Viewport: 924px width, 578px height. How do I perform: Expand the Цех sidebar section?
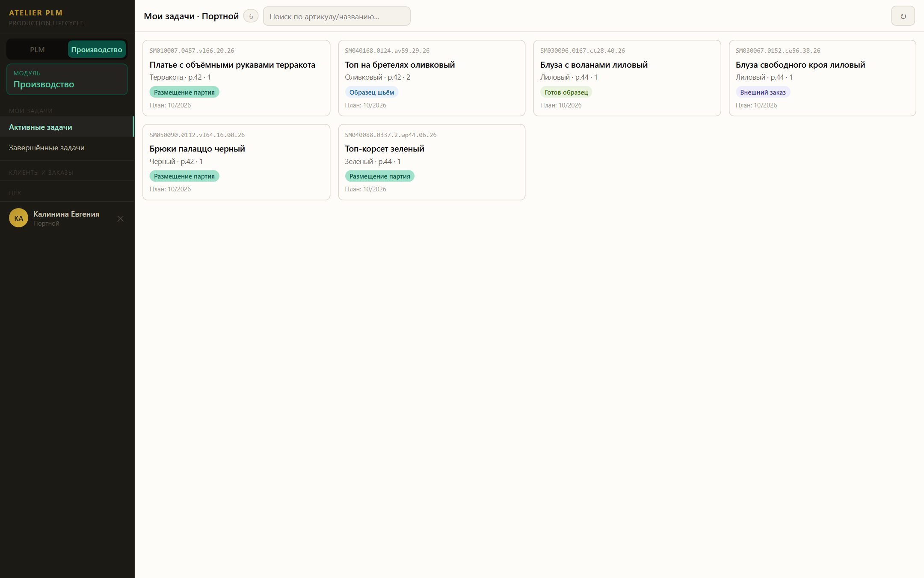[15, 193]
